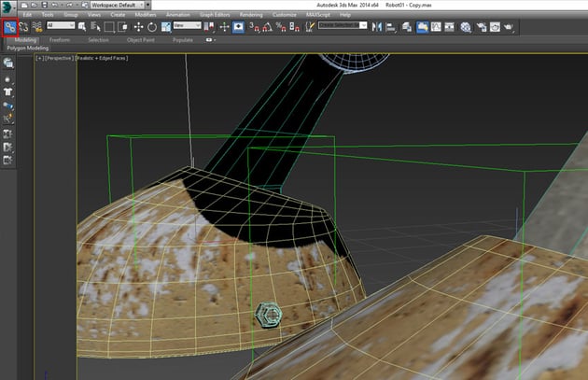Select the Unlink Selection tool
Image resolution: width=588 pixels, height=380 pixels.
click(x=23, y=27)
